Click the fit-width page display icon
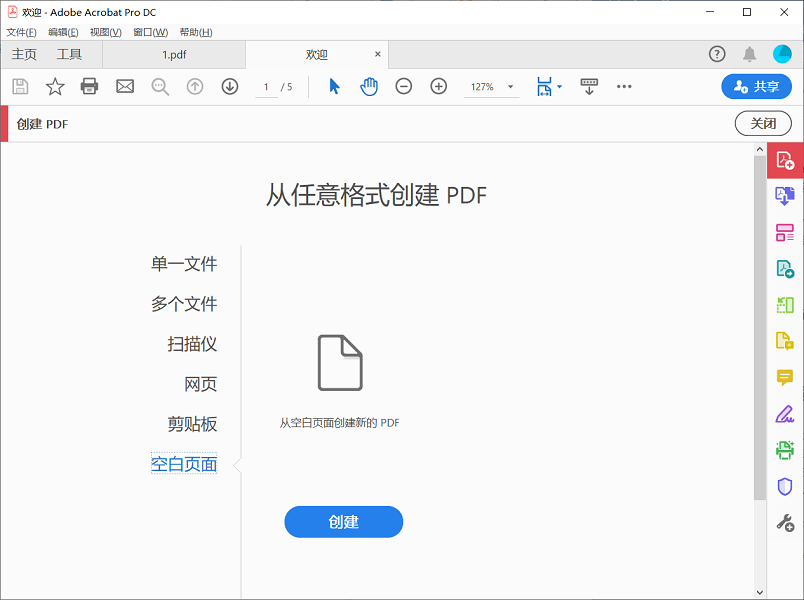 coord(544,86)
